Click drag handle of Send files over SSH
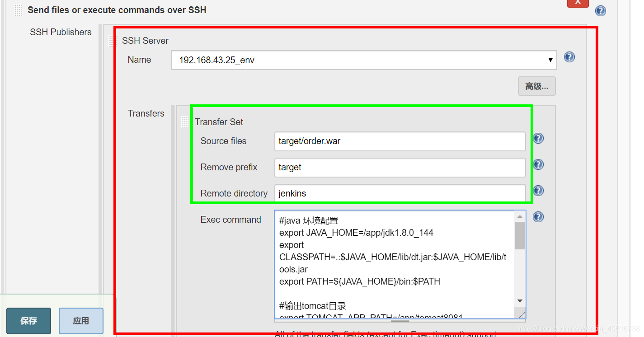644x337 pixels. pyautogui.click(x=18, y=10)
